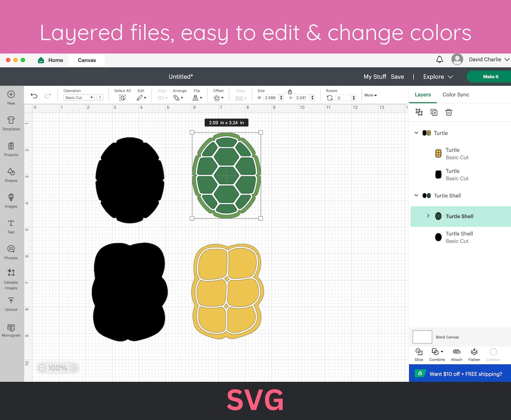This screenshot has height=420, width=511.
Task: Click the Flatten icon
Action: (474, 354)
